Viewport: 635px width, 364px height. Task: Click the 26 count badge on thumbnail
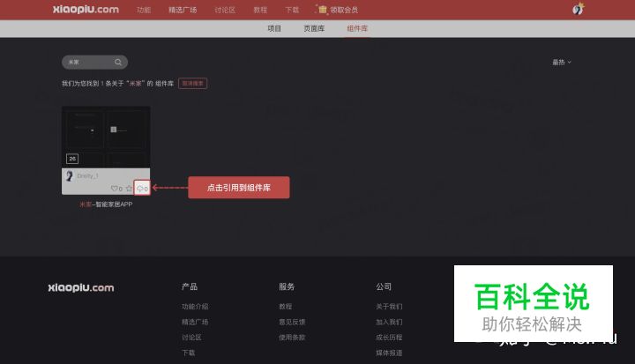(72, 159)
